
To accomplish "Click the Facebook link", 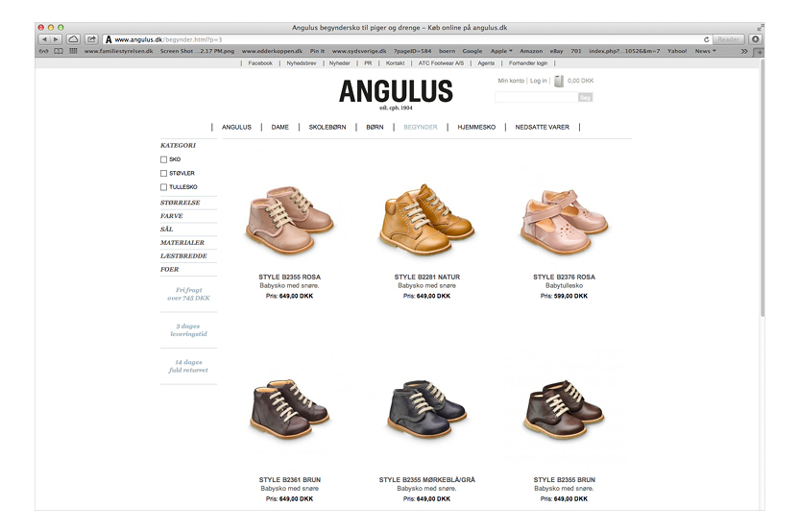I will [260, 63].
